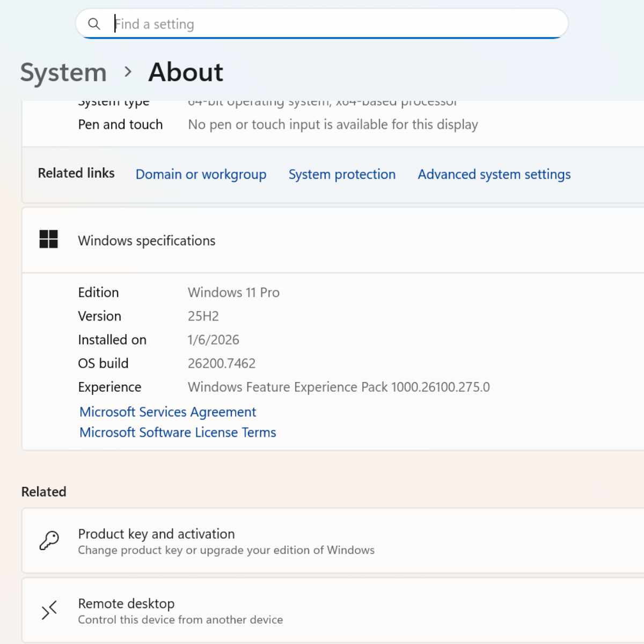Click the Remote desktop arrows icon
Viewport: 644px width, 644px height.
pos(49,611)
